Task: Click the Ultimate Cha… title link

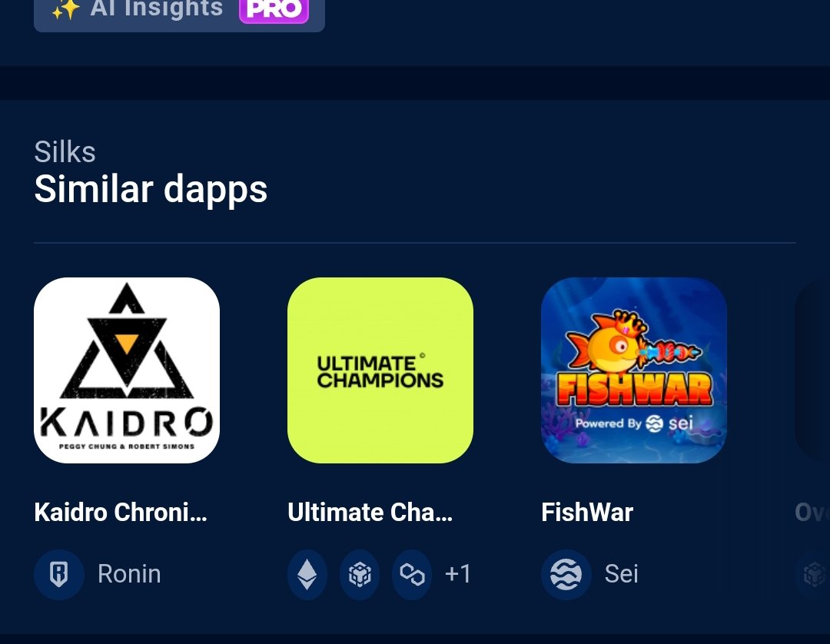Action: (x=370, y=513)
